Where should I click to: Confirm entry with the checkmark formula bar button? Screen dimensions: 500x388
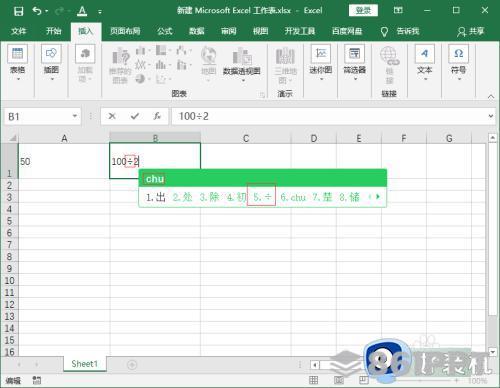pos(135,116)
